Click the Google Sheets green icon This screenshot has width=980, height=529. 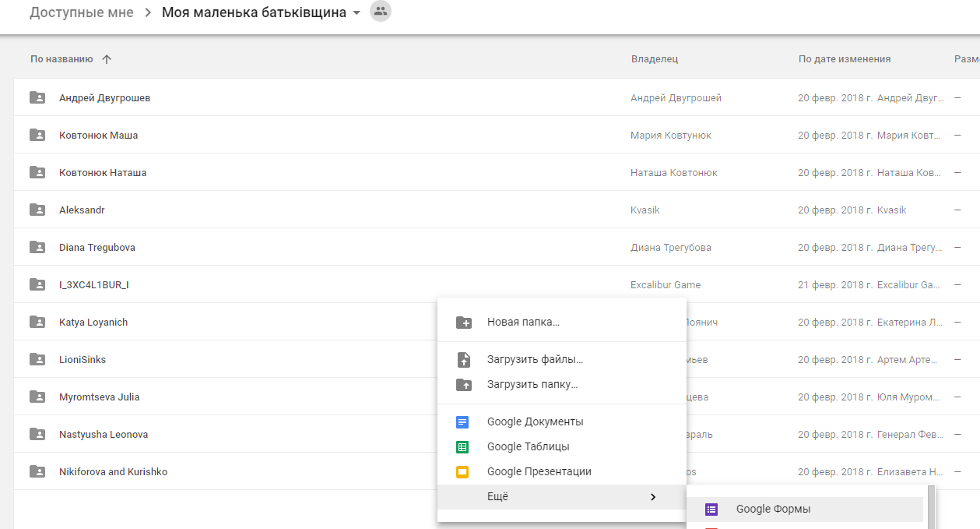[462, 447]
